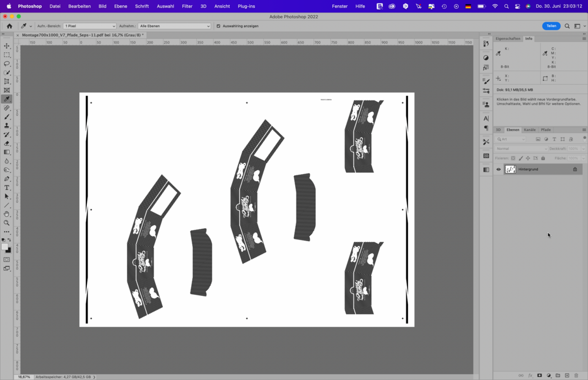
Task: Select the Path Selection tool
Action: 6,196
